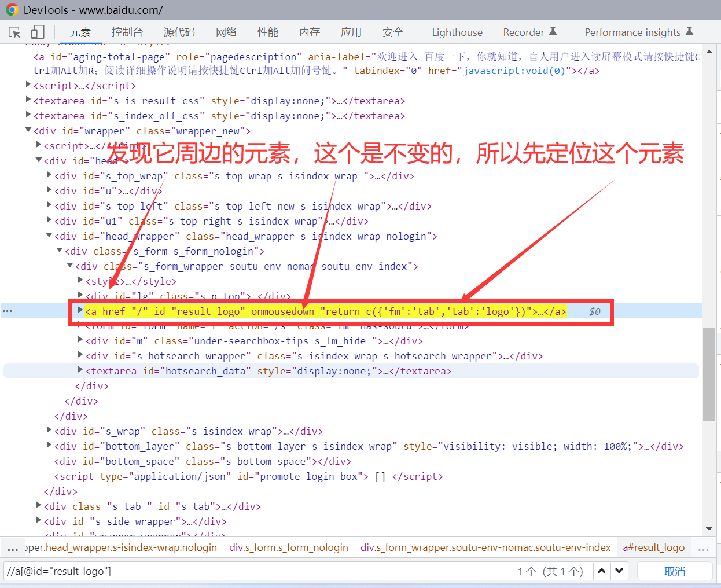Screen dimensions: 721x588
Task: Select the aging-total-page anchor row
Action: coord(366,64)
